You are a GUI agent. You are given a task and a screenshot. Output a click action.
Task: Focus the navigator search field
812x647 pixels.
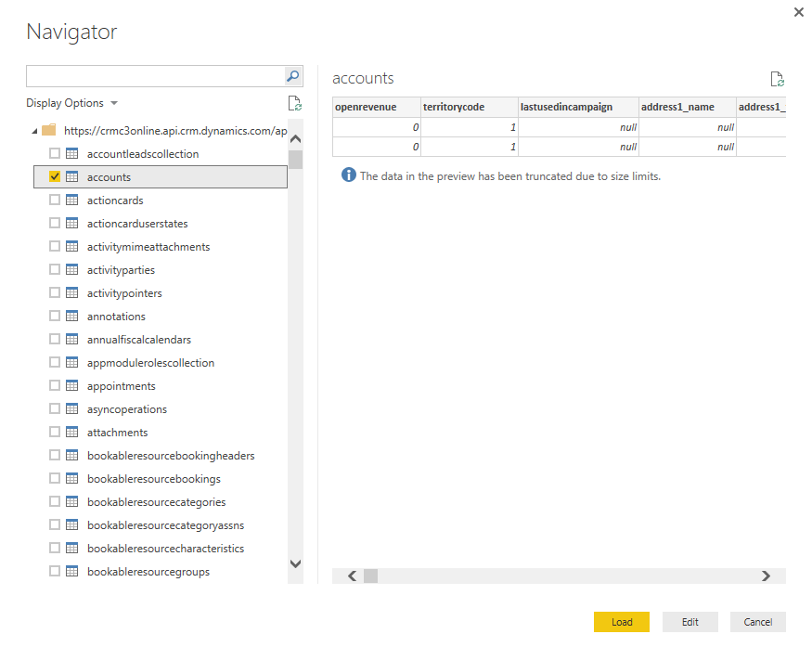pos(155,76)
